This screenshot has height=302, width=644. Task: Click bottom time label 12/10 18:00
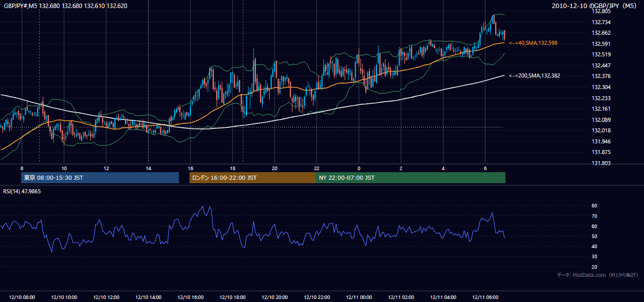click(232, 297)
